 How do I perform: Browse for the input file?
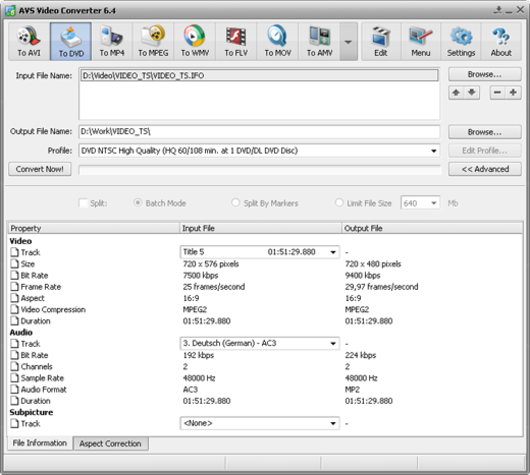coord(485,74)
